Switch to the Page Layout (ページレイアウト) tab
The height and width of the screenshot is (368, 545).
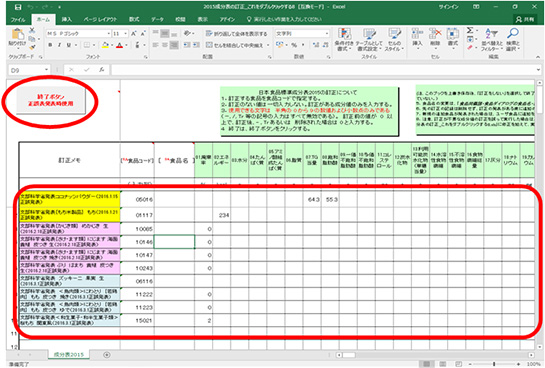tap(100, 19)
